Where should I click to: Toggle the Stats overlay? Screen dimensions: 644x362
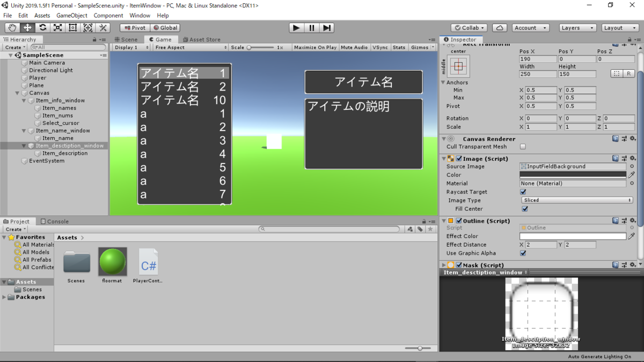point(399,47)
